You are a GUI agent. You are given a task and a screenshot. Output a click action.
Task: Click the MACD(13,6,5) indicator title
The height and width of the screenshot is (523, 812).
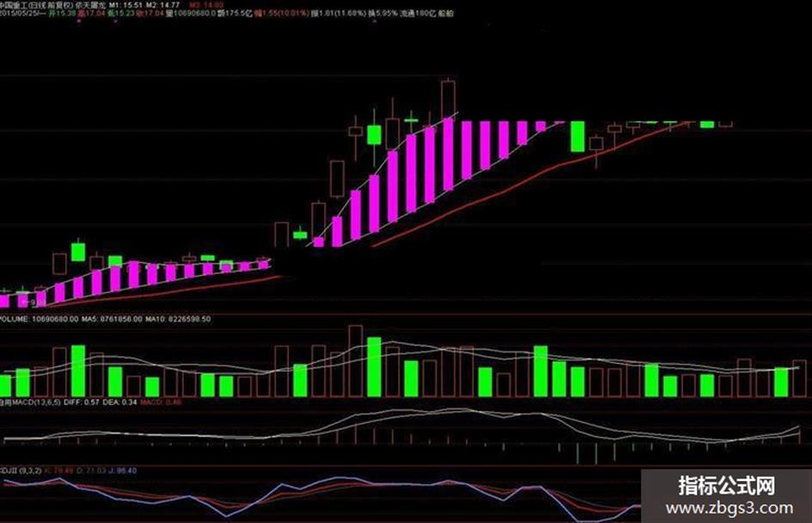tap(30, 402)
